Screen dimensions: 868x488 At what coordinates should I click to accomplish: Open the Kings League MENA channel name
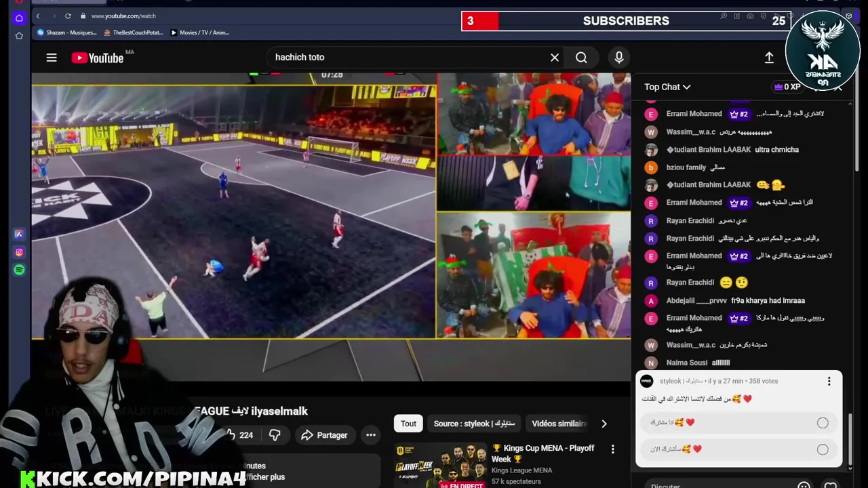pos(521,470)
